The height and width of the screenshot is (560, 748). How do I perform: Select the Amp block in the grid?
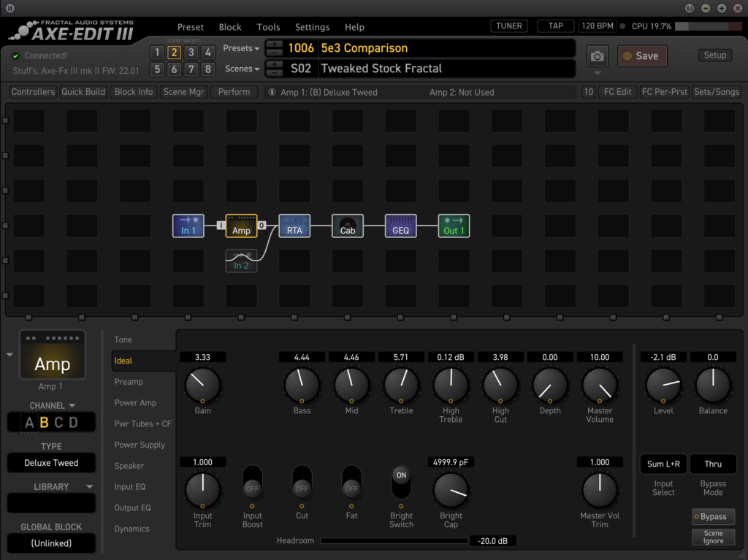[241, 226]
